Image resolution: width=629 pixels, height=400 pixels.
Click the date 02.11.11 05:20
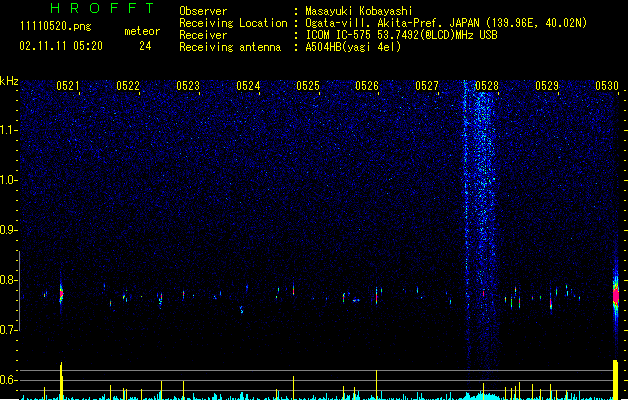click(61, 46)
